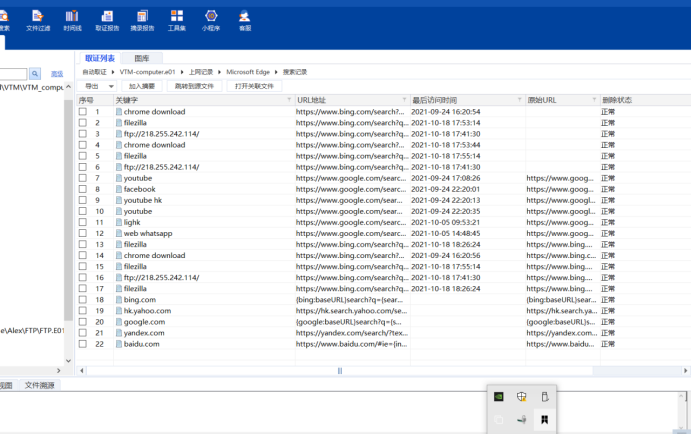Click the file icon beside 'web whatsapp'
691x435 pixels.
pyautogui.click(x=119, y=233)
